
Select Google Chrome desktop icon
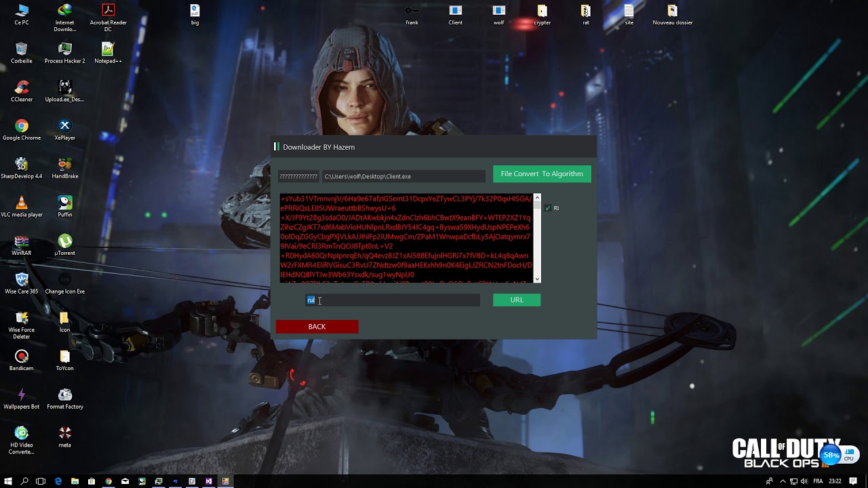(22, 130)
